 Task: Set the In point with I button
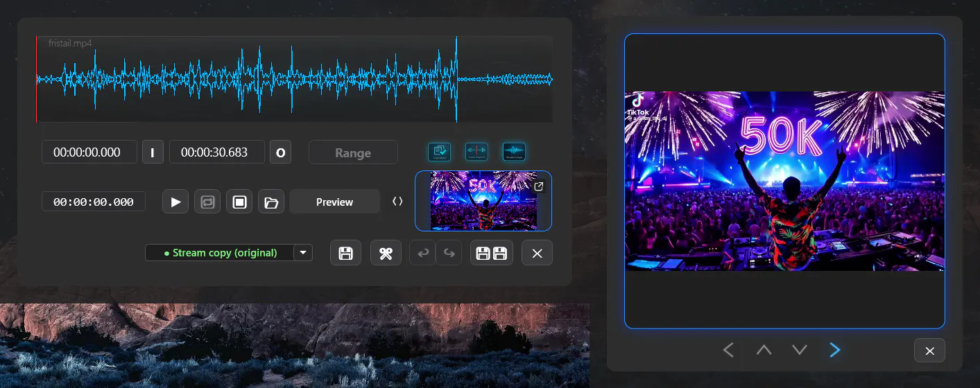pos(153,152)
